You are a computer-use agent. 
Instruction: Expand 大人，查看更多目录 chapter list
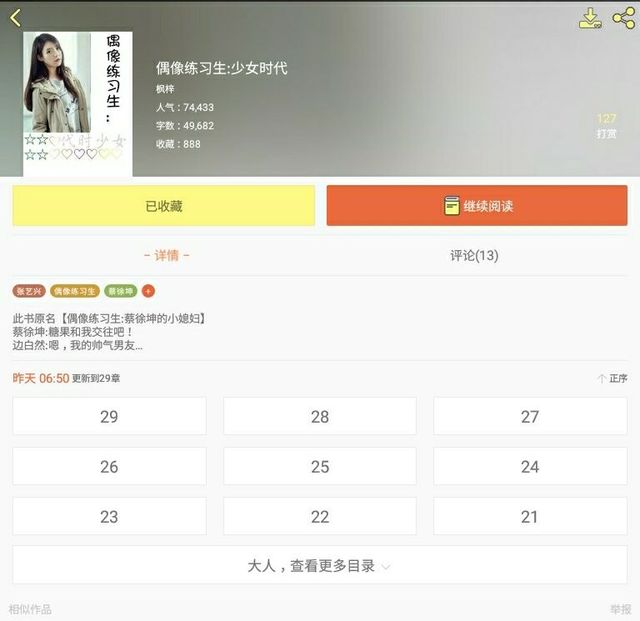(320, 565)
